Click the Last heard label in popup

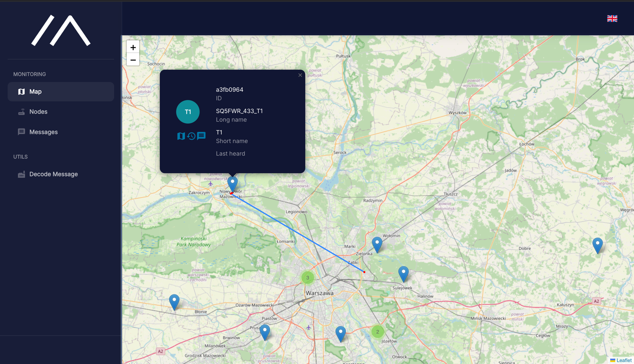click(231, 153)
